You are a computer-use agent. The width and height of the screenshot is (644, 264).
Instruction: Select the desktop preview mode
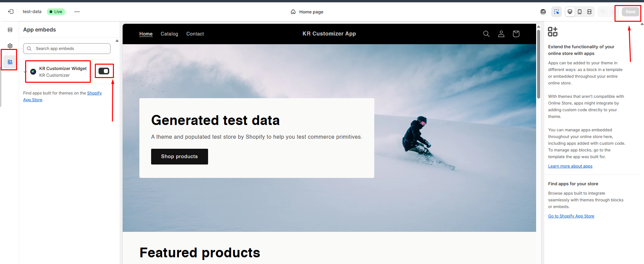(570, 12)
